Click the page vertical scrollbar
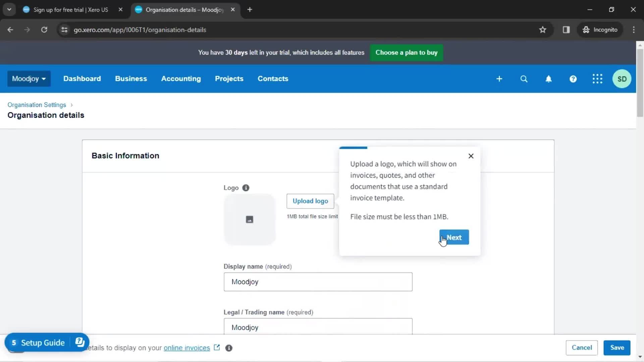 coord(640,83)
